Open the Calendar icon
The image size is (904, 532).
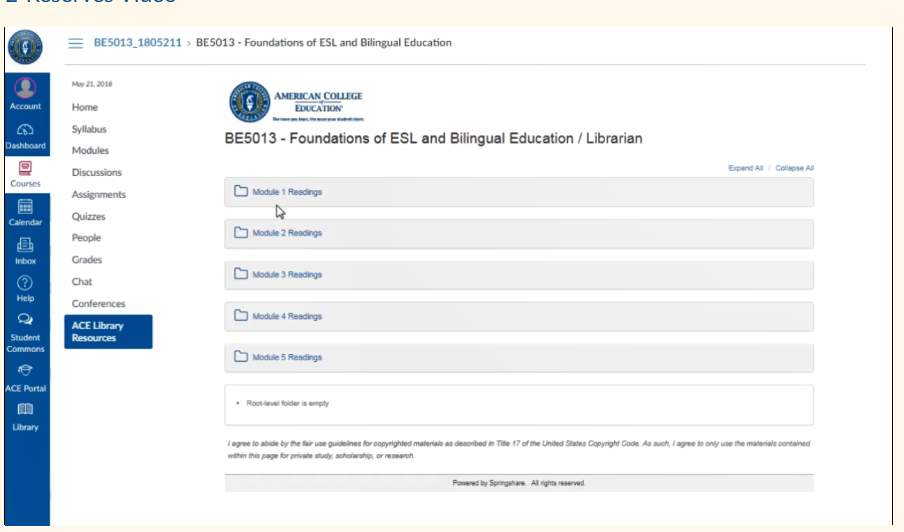[25, 206]
